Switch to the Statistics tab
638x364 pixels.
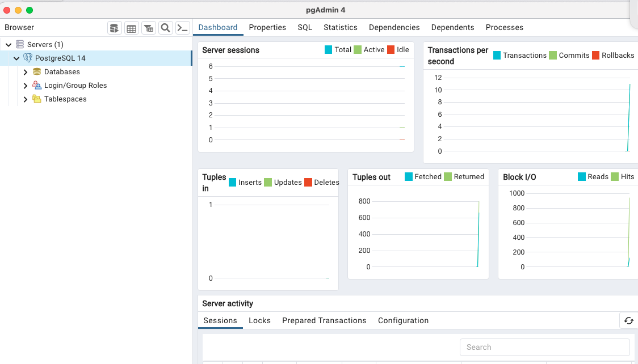[x=340, y=27]
